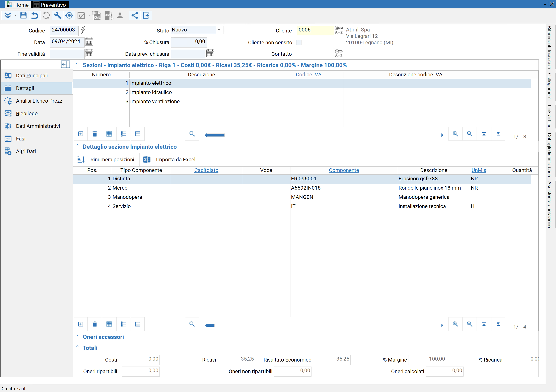The height and width of the screenshot is (392, 556).
Task: Open the Riepilogo sidebar item
Action: pyautogui.click(x=27, y=113)
